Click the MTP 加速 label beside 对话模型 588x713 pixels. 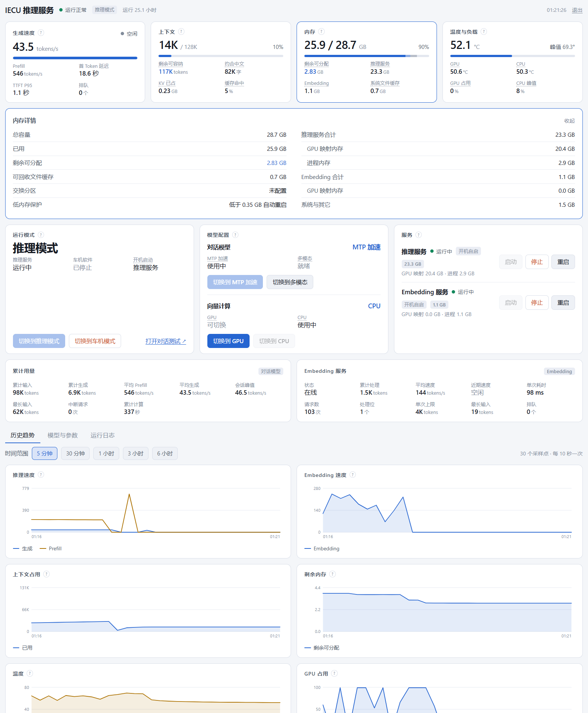(367, 247)
